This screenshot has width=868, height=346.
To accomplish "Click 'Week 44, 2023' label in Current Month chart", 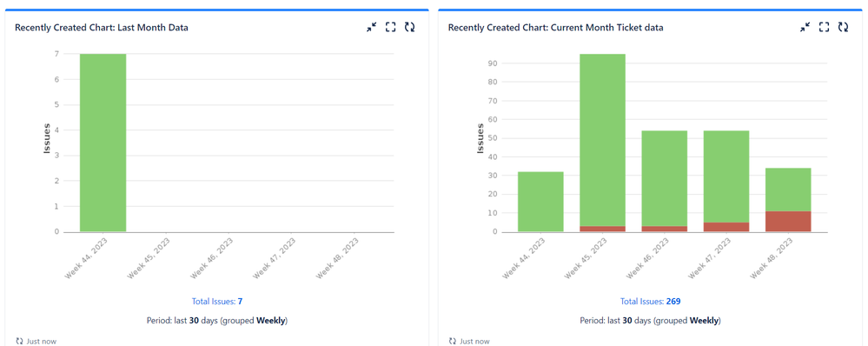I will (524, 257).
